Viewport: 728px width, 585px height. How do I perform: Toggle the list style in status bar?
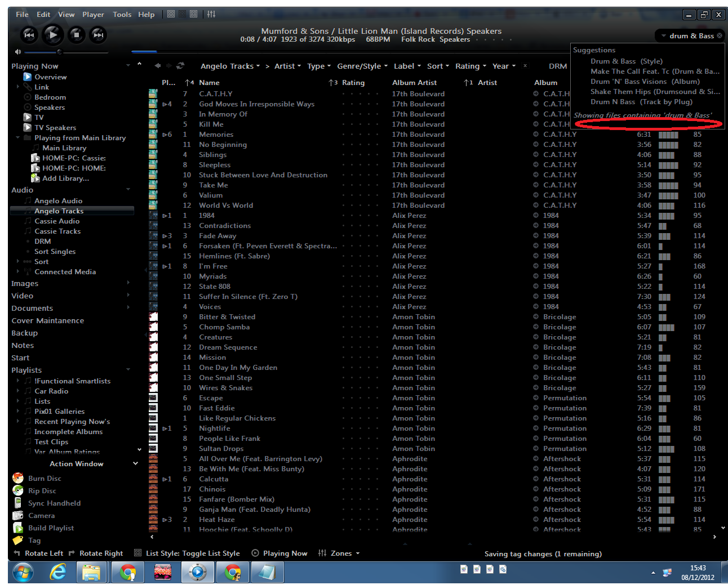(x=187, y=553)
